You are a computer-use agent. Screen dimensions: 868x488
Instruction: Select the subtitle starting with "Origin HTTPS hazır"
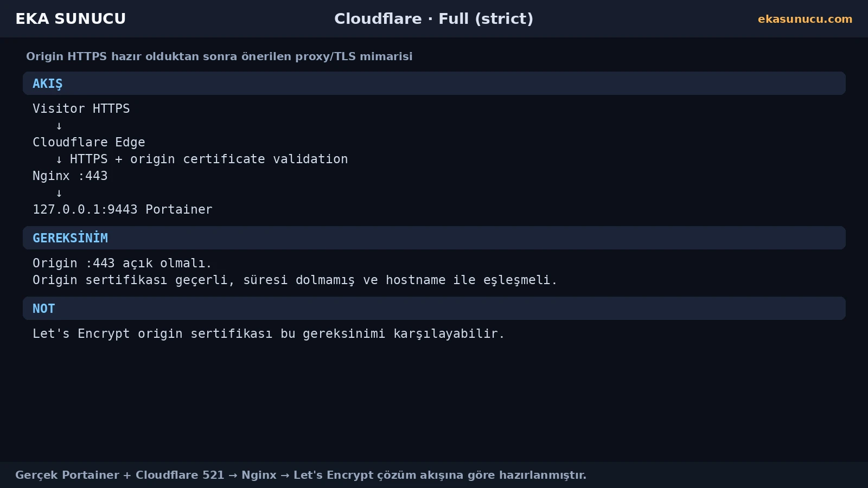click(219, 56)
